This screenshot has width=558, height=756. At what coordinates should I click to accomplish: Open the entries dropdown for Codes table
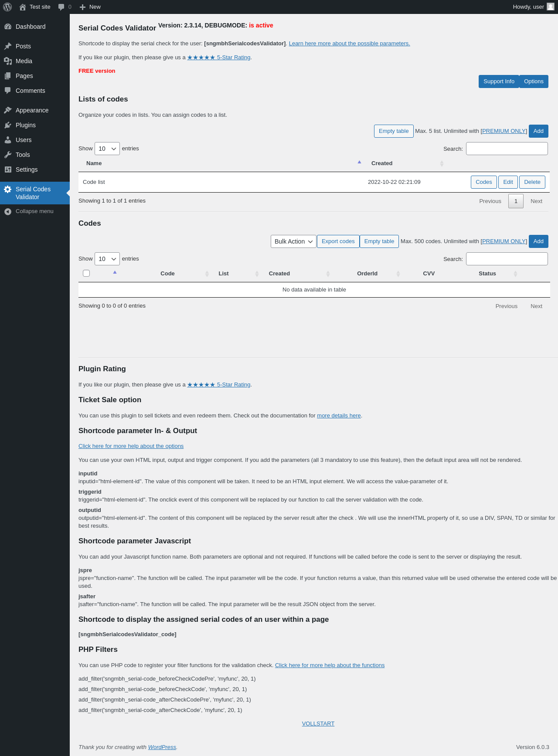tap(107, 259)
